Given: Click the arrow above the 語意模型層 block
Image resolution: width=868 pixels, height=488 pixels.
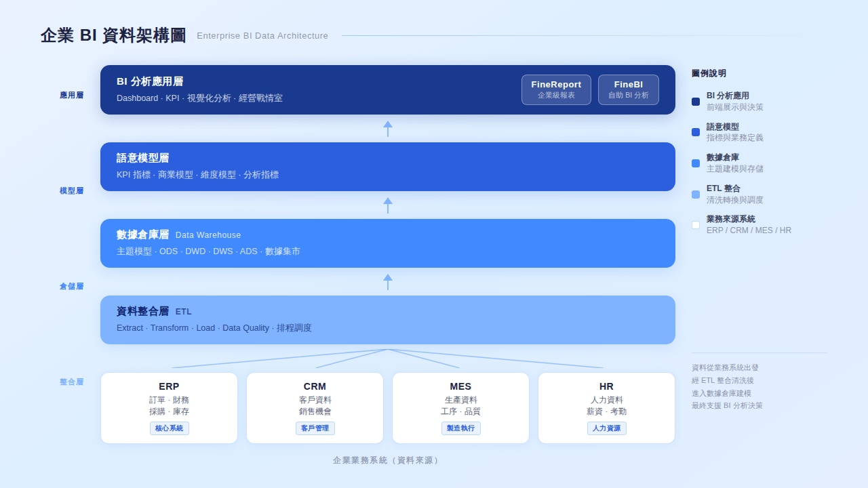Looking at the screenshot, I should click(x=388, y=128).
